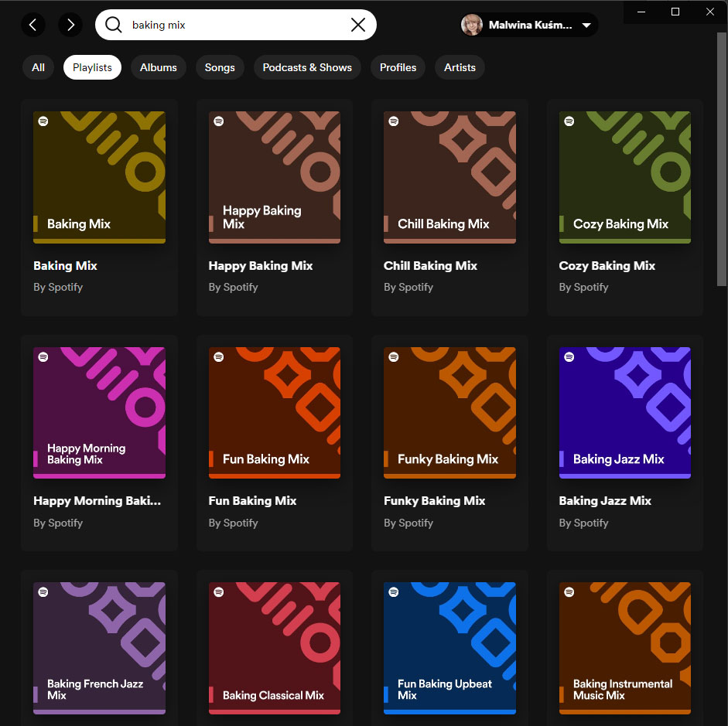Click the "Funky Baking Mix" title link
Screen dimensions: 728x726
[434, 501]
